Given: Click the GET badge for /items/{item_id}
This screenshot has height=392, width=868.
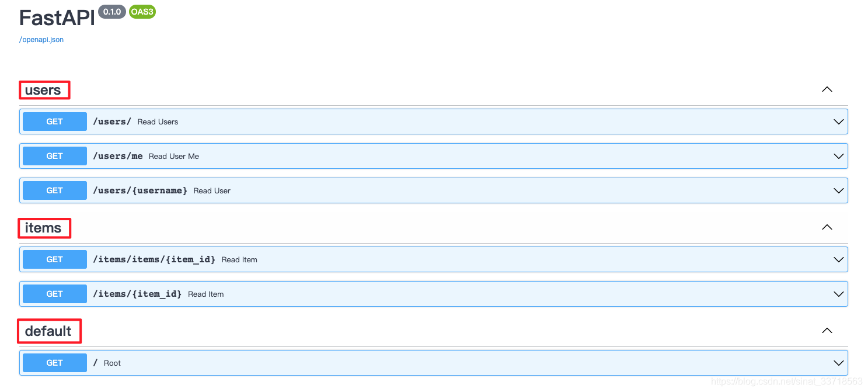Looking at the screenshot, I should (x=54, y=294).
